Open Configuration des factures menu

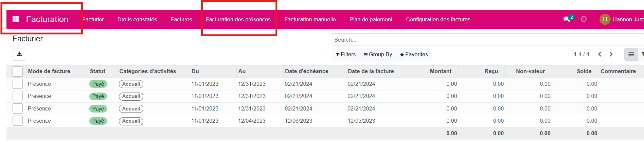(x=438, y=19)
